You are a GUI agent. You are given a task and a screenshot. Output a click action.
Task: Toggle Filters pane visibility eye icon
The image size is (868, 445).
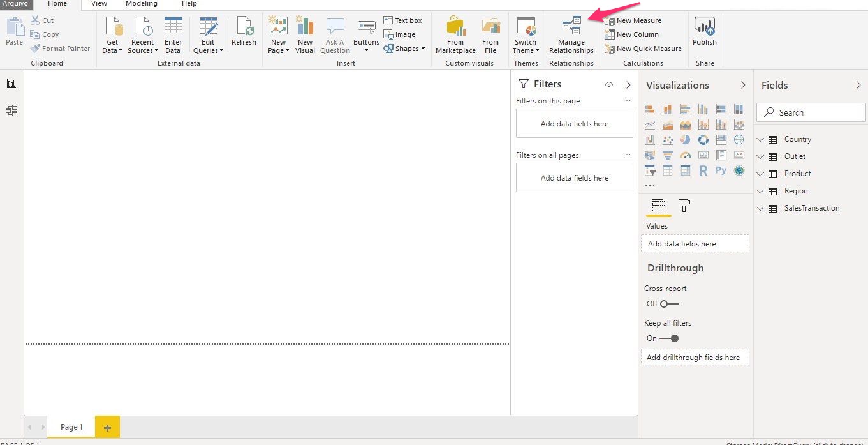coord(608,85)
